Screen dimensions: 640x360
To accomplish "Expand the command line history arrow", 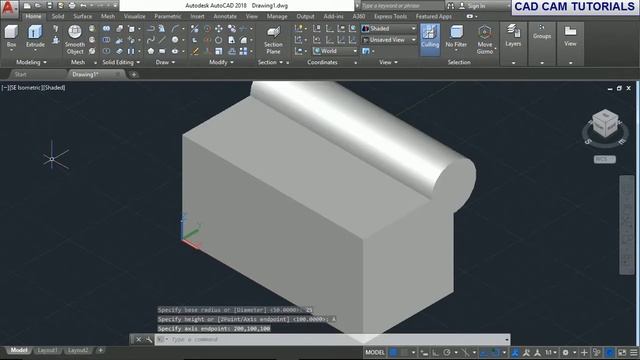I will [507, 339].
